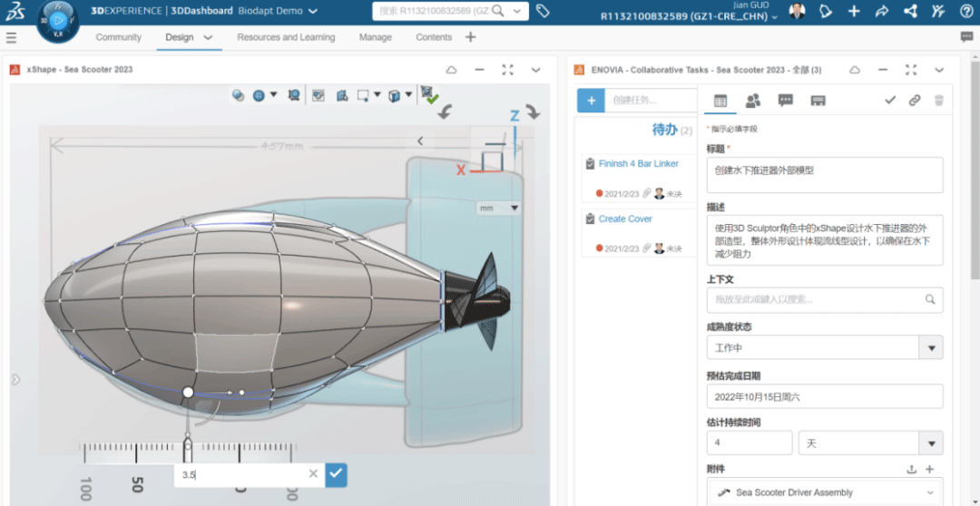The width and height of the screenshot is (980, 506).
Task: Click the tag icon beside the search box
Action: [543, 11]
